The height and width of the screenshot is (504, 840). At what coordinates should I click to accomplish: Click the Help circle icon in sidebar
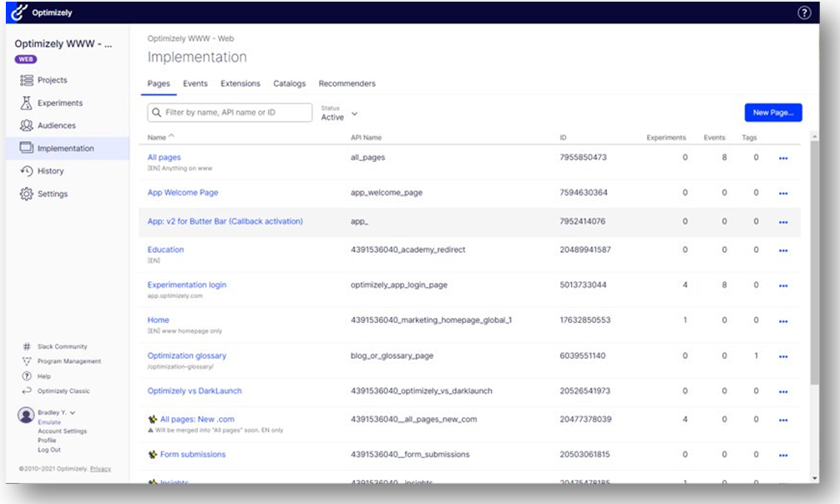27,376
